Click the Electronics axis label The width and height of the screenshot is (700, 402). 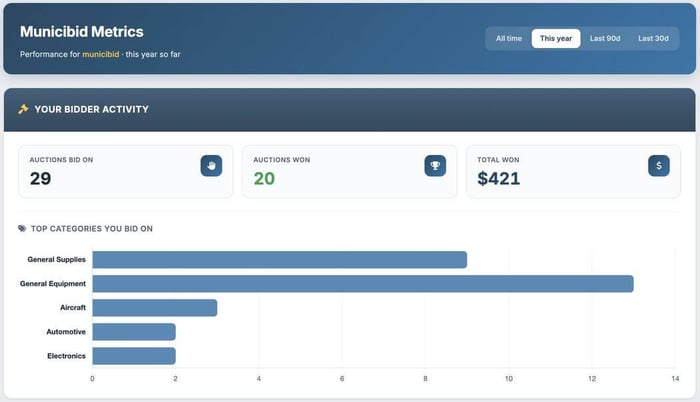pos(67,356)
